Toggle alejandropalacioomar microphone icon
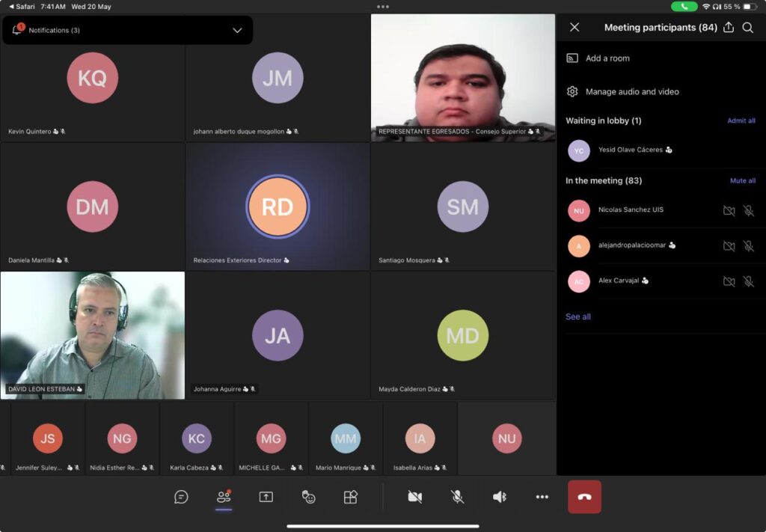766x532 pixels. point(748,245)
